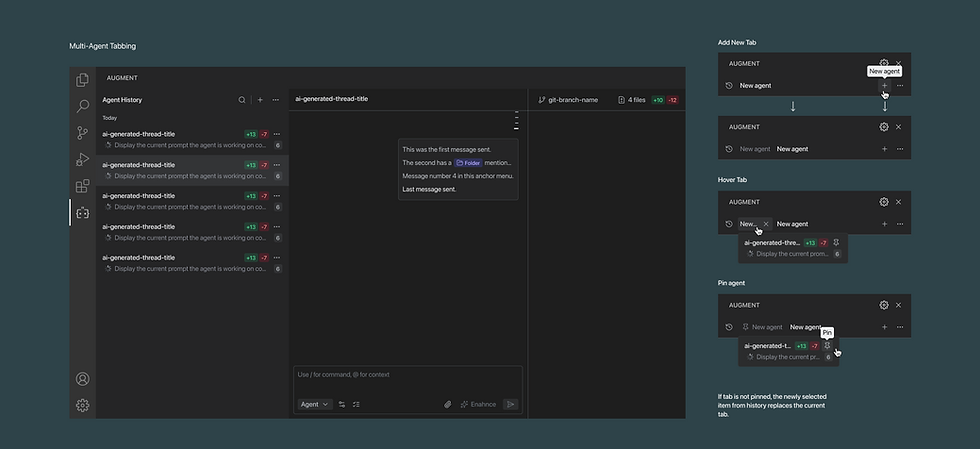Open Source Control branch icon in activity bar
The width and height of the screenshot is (980, 449).
tap(82, 133)
